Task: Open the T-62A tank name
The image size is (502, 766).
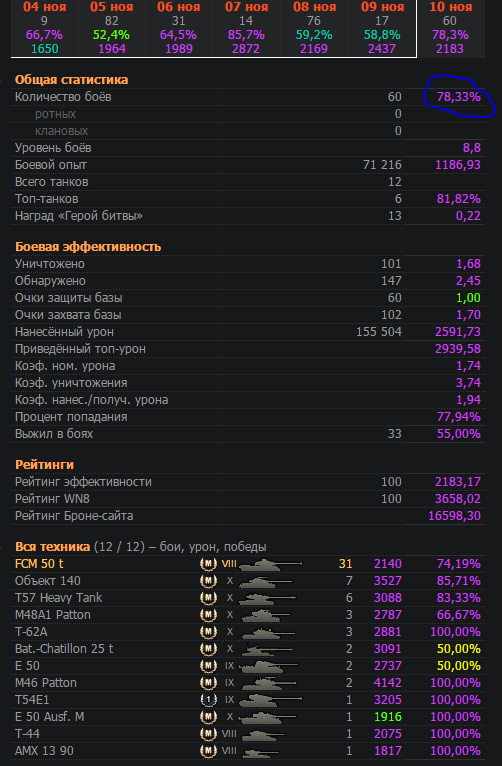Action: (x=31, y=632)
